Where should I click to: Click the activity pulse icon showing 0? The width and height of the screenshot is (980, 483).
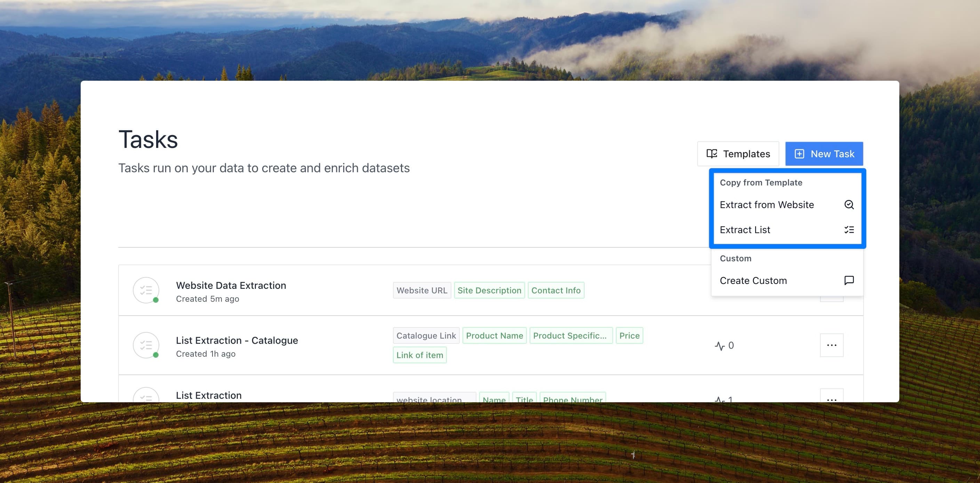(720, 346)
